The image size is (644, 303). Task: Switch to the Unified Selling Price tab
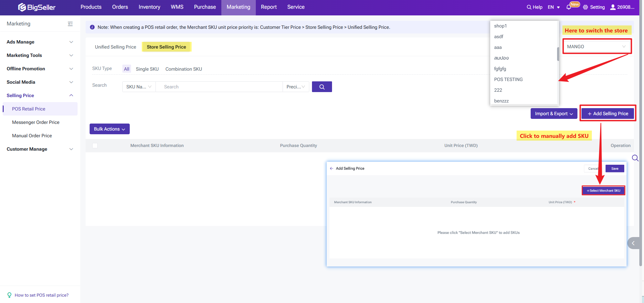click(x=115, y=47)
